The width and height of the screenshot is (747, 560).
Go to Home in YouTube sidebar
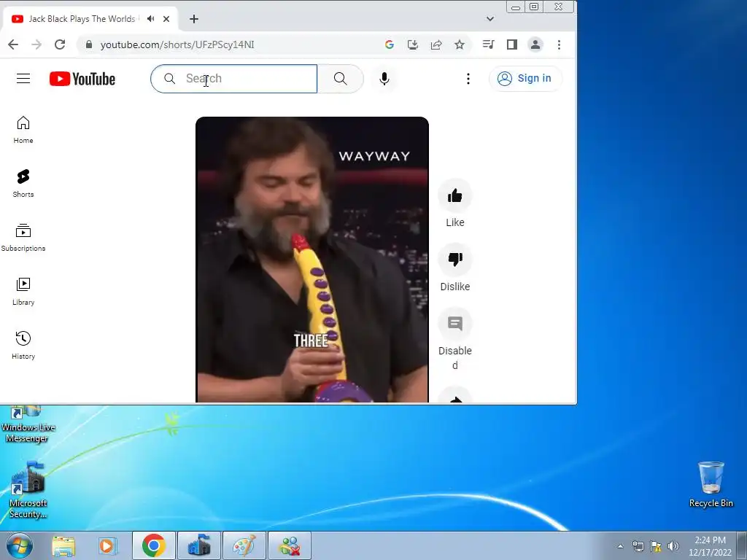(x=23, y=130)
